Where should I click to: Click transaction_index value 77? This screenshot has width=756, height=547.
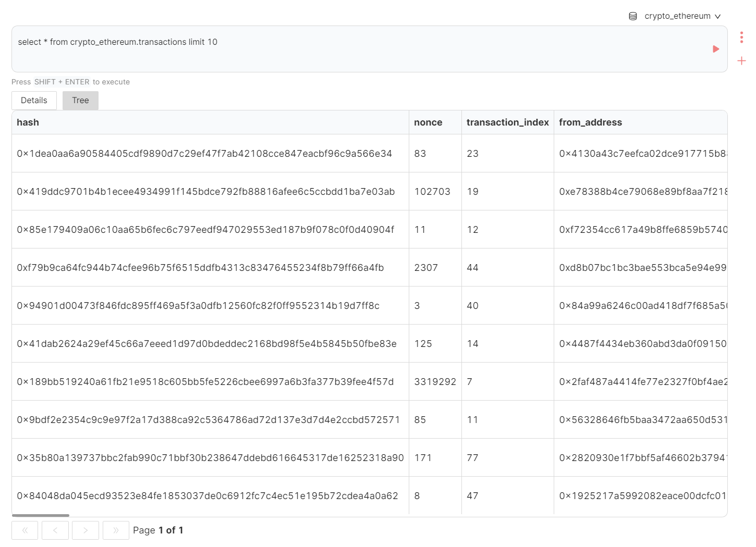(x=473, y=458)
